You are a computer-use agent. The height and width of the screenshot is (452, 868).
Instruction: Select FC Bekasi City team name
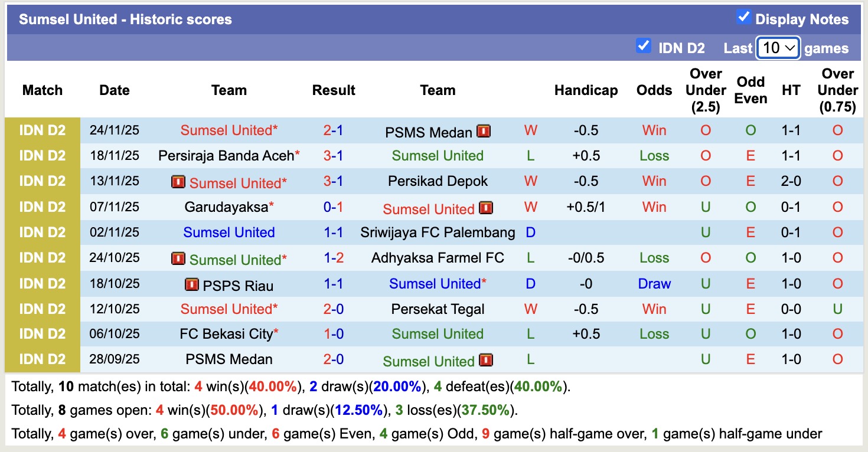[x=226, y=334]
